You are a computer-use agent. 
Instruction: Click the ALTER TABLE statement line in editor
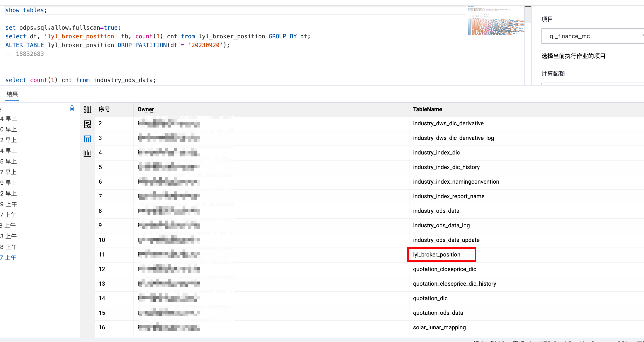coord(117,45)
